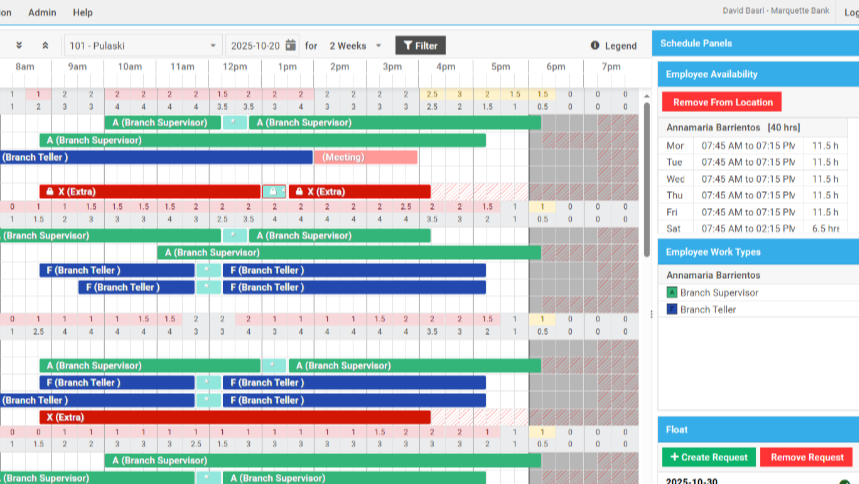Click the lock icon on first X (Extra) shift
Viewport: 859px width, 484px height.
tap(50, 191)
